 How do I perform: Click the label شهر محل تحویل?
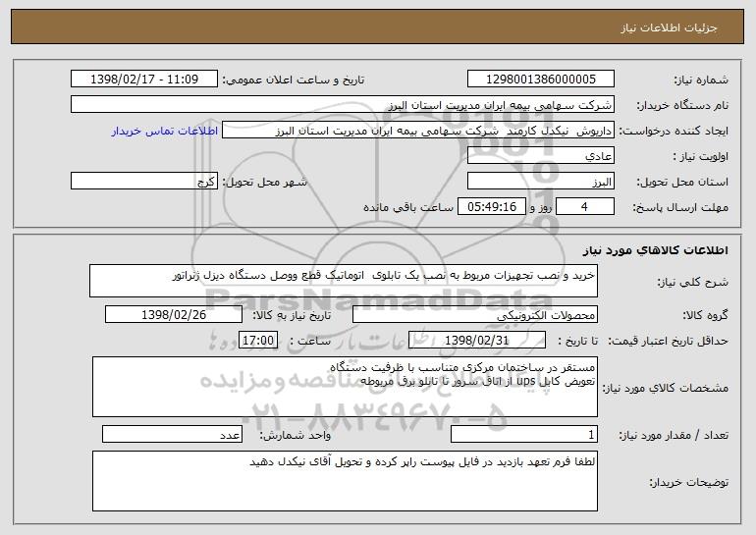[264, 183]
